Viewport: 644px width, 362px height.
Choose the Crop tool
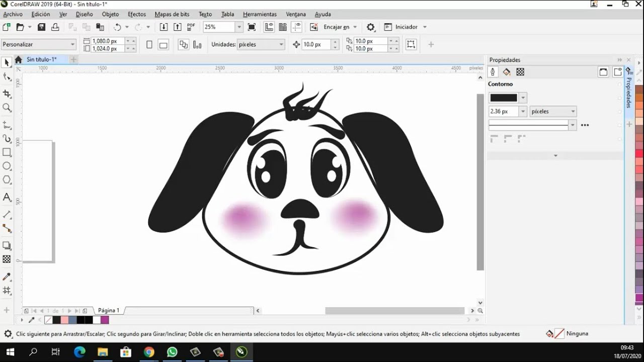pos(7,94)
